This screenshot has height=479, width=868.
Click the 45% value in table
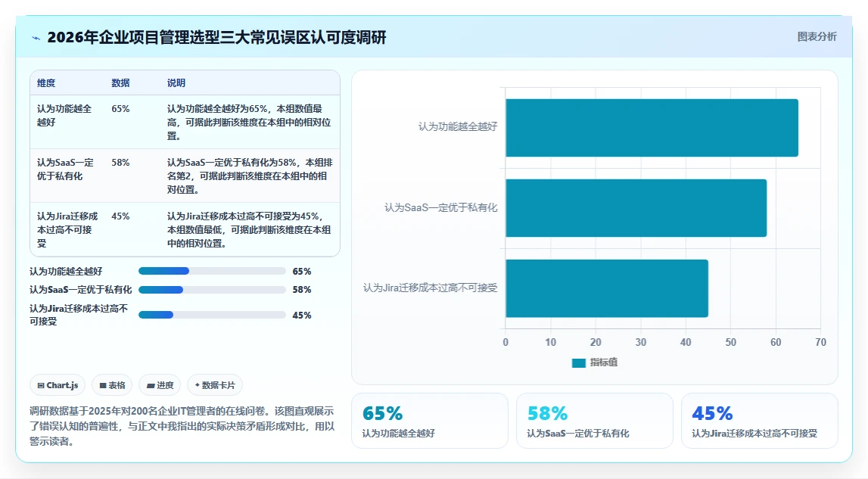pos(120,216)
